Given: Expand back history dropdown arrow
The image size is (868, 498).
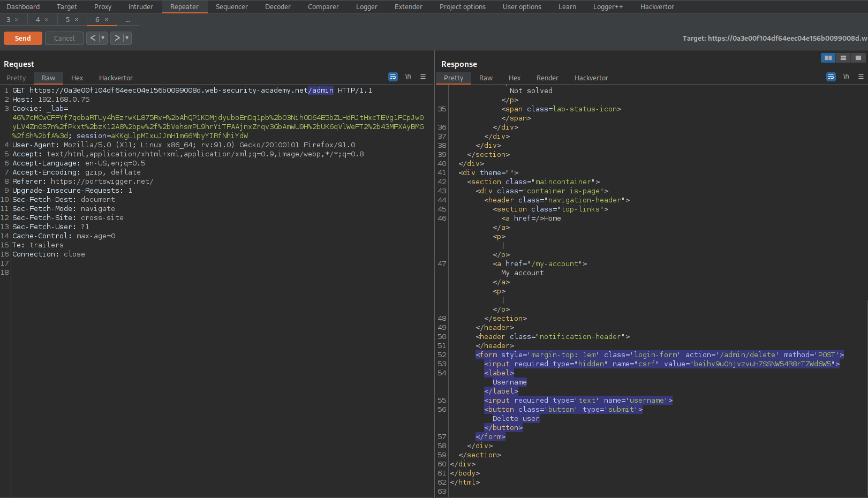Looking at the screenshot, I should click(103, 38).
